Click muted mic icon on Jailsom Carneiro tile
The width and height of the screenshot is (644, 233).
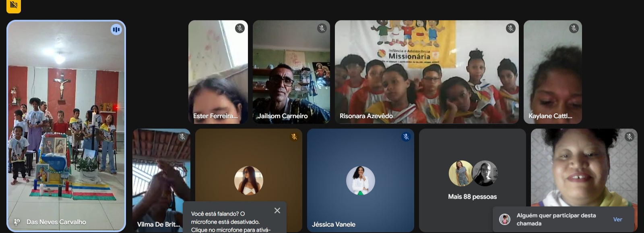pyautogui.click(x=322, y=28)
